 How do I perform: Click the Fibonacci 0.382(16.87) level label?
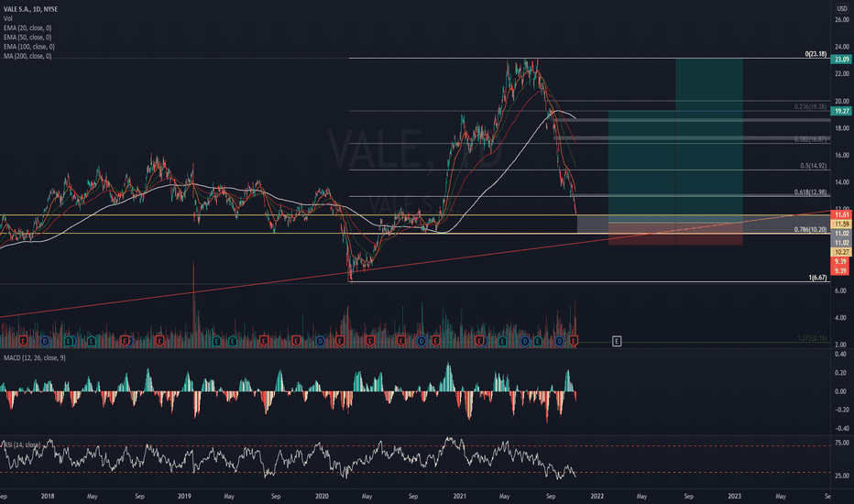pyautogui.click(x=810, y=139)
